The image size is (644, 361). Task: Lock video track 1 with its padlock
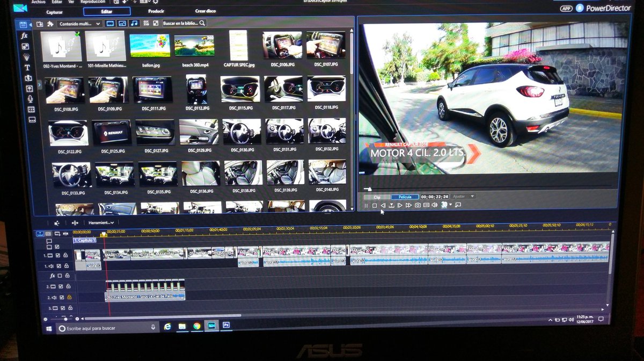tap(65, 255)
